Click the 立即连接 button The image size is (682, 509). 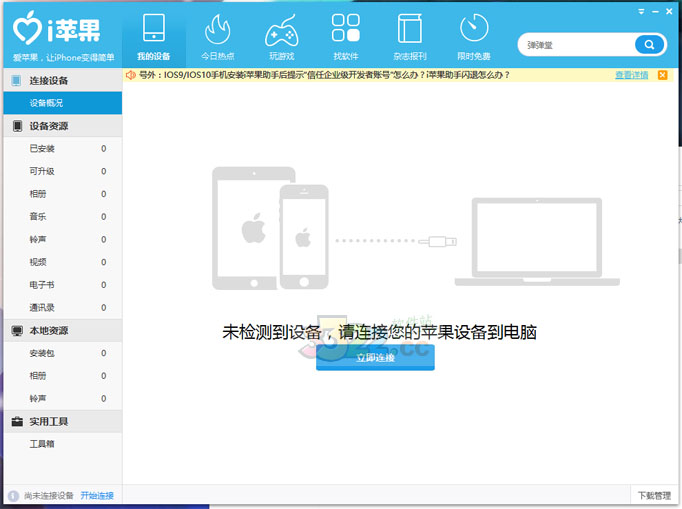tap(375, 358)
